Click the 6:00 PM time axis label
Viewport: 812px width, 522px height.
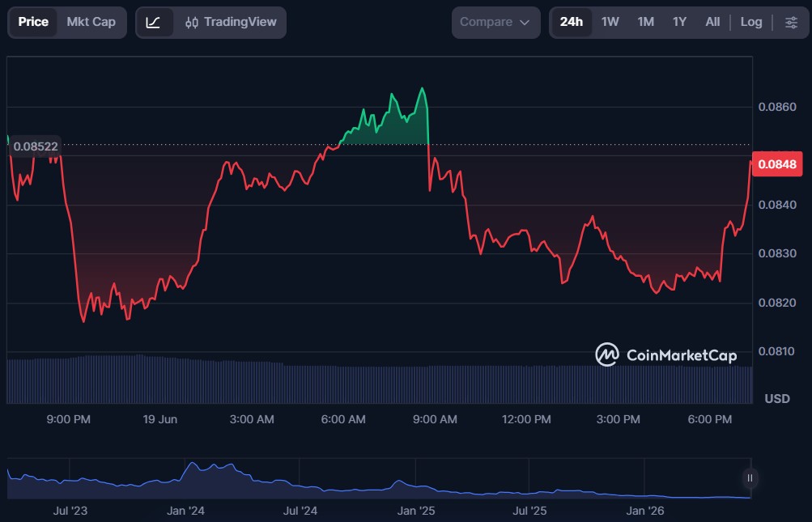point(709,419)
